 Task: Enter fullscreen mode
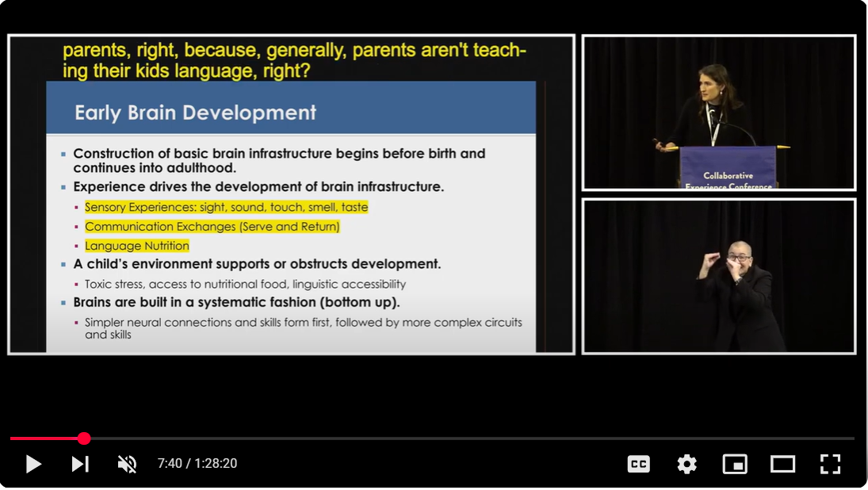point(830,464)
